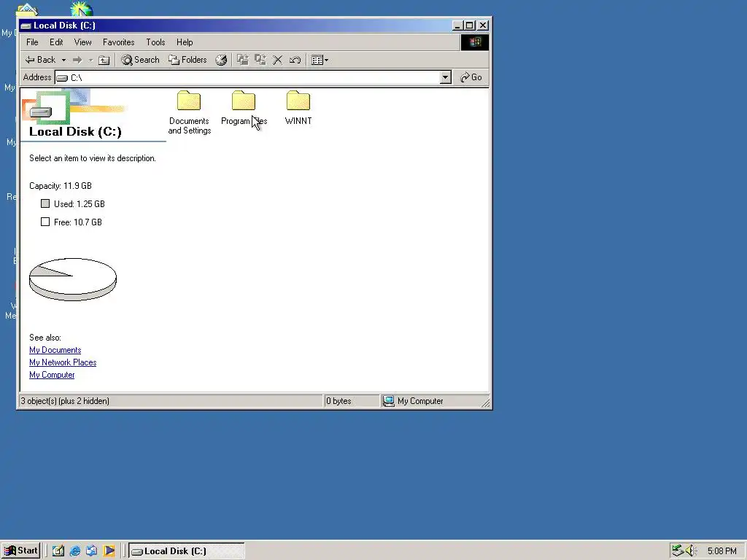The width and height of the screenshot is (747, 560).
Task: Click the Used space color legend box
Action: point(45,204)
